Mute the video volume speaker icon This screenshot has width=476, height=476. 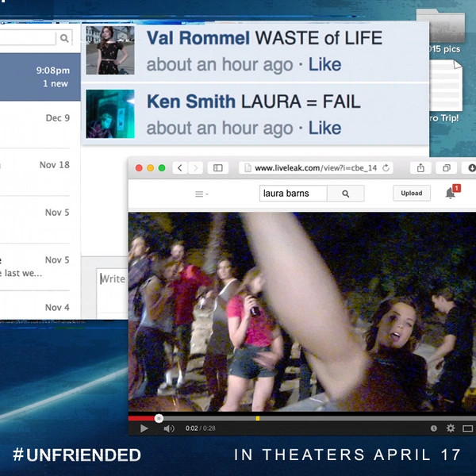[x=169, y=428]
